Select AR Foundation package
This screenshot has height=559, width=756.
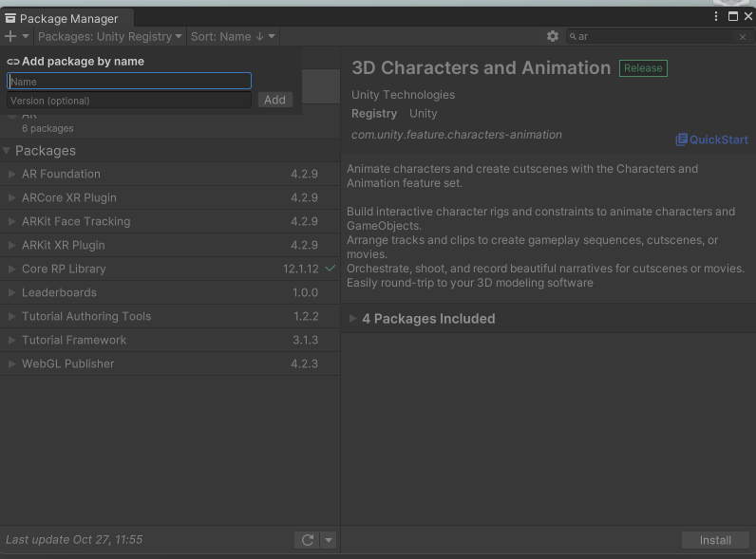[170, 174]
